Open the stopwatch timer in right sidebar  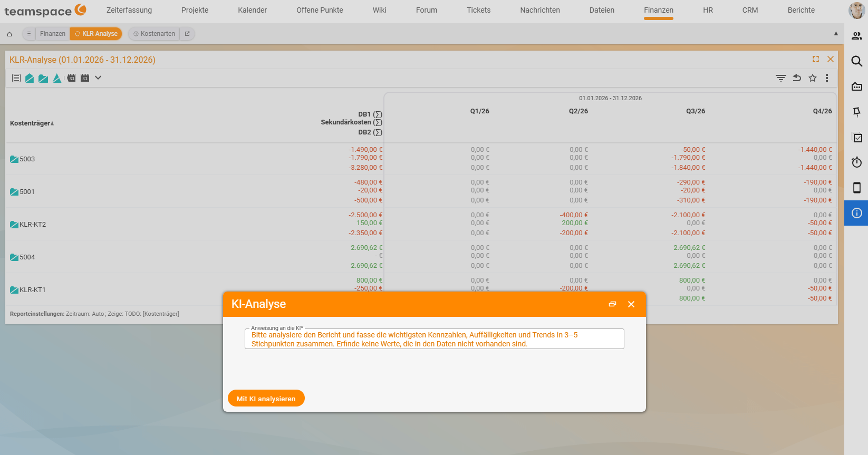click(857, 162)
